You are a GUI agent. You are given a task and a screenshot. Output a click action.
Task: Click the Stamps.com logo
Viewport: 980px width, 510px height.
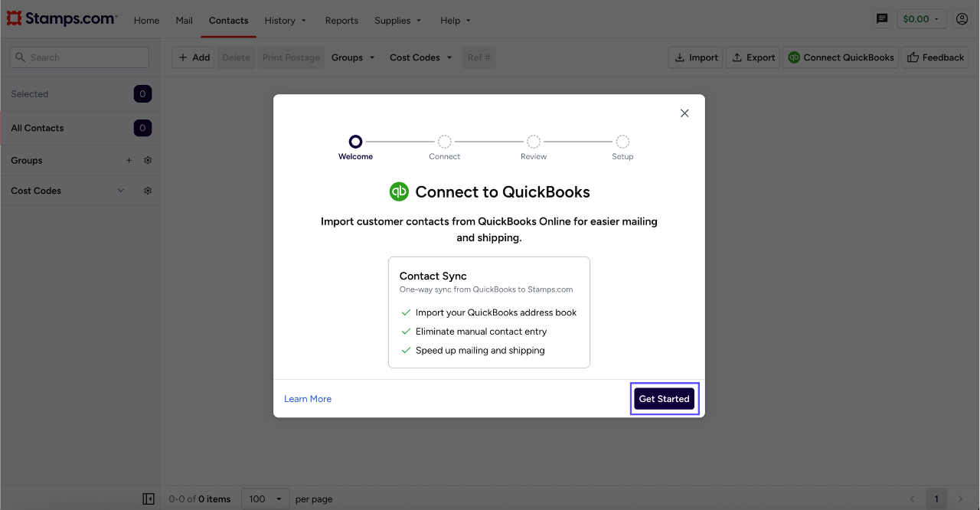(x=62, y=19)
